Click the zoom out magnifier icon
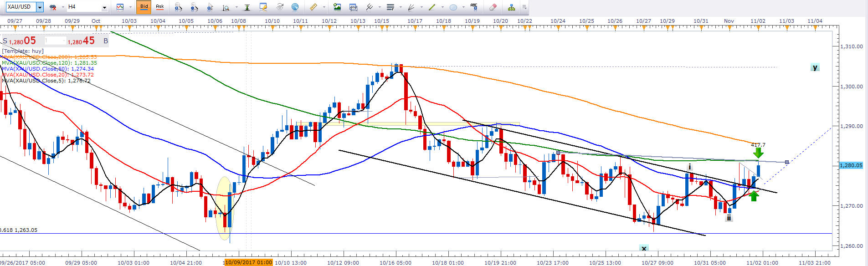This screenshot has height=266, width=868. (194, 7)
